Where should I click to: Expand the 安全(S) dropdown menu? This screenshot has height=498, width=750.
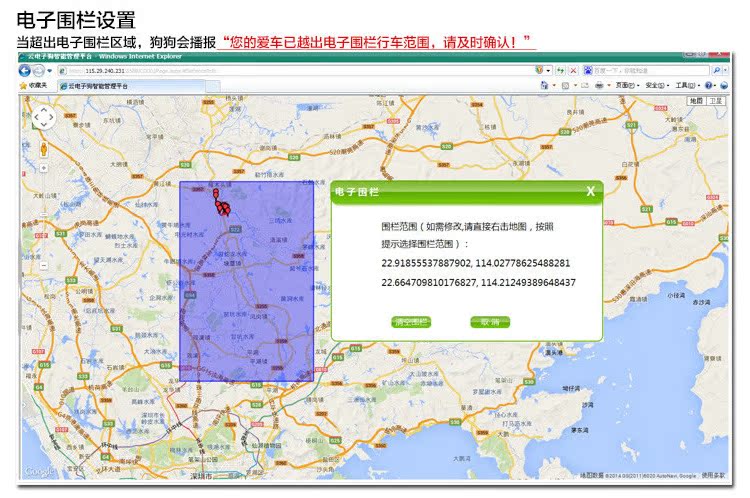pyautogui.click(x=656, y=86)
